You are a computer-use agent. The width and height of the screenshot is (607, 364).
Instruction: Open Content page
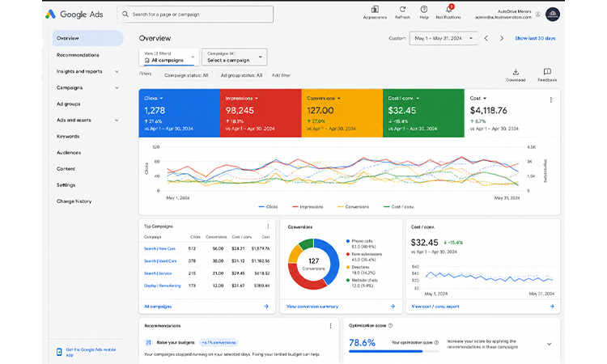tap(66, 169)
